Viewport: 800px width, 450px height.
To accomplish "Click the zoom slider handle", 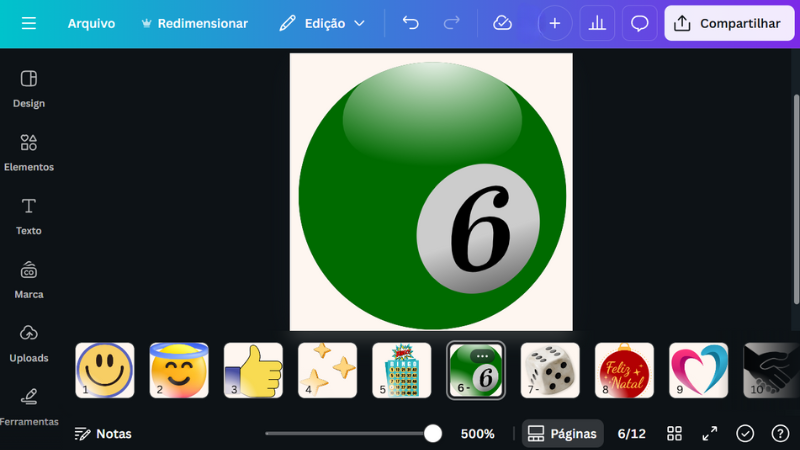I will coord(433,433).
